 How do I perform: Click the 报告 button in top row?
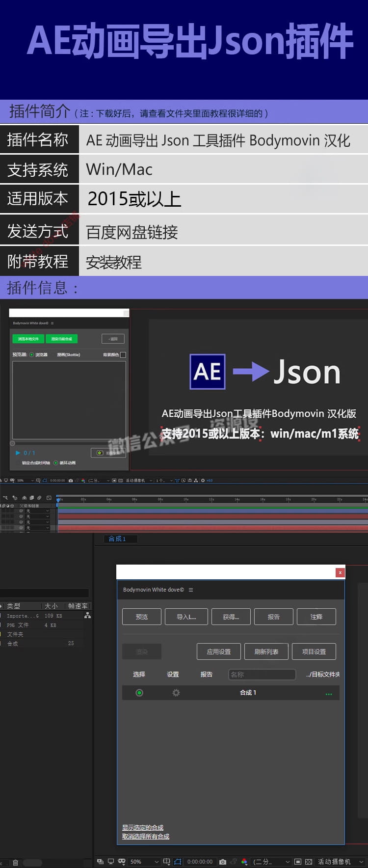pos(274,617)
